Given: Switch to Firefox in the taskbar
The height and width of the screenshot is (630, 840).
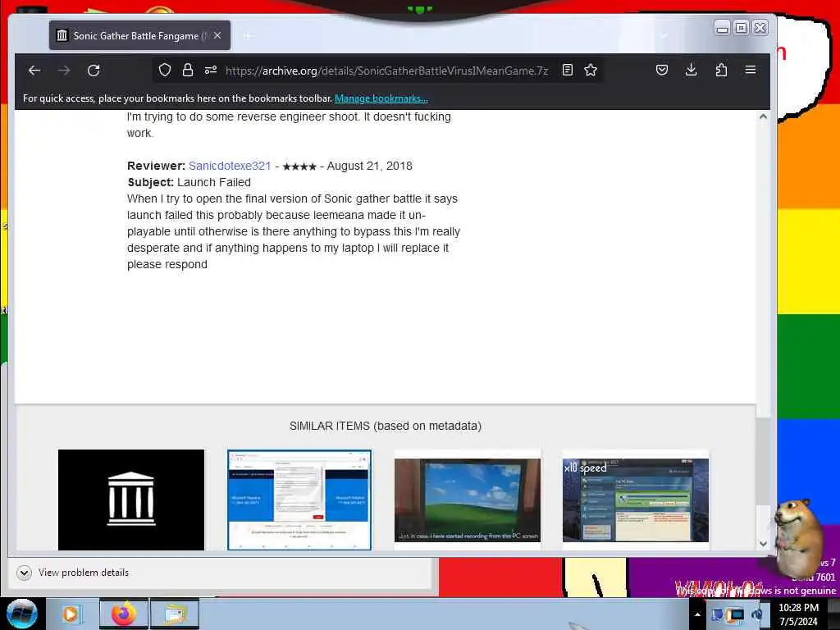Looking at the screenshot, I should point(123,614).
